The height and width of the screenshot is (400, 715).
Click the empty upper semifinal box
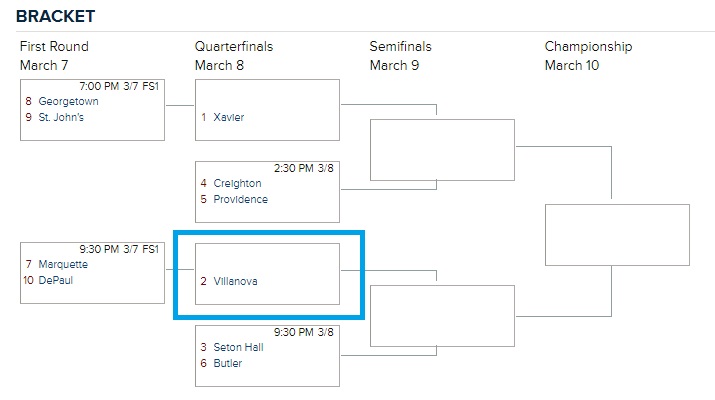441,150
